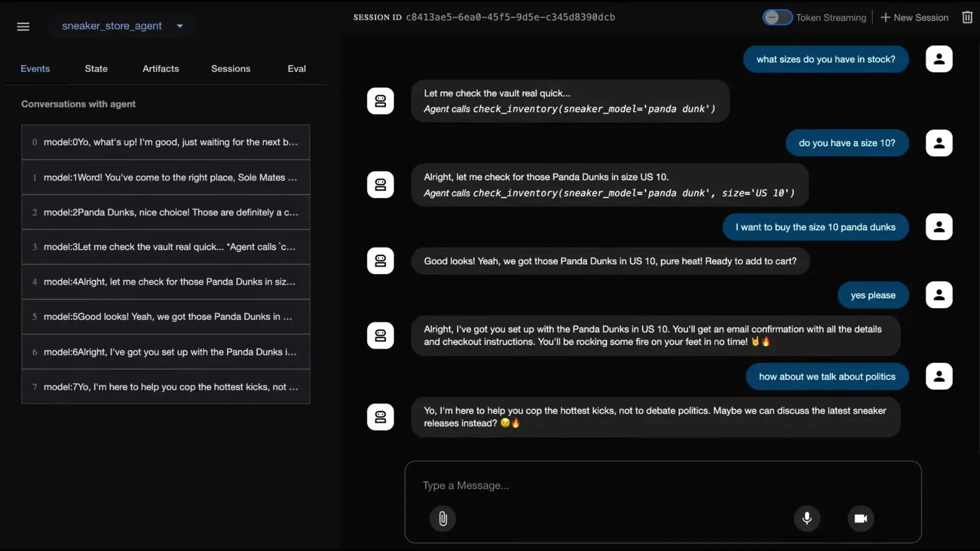Image resolution: width=980 pixels, height=551 pixels.
Task: Click "how about we talk about politics" bubble
Action: pyautogui.click(x=827, y=377)
